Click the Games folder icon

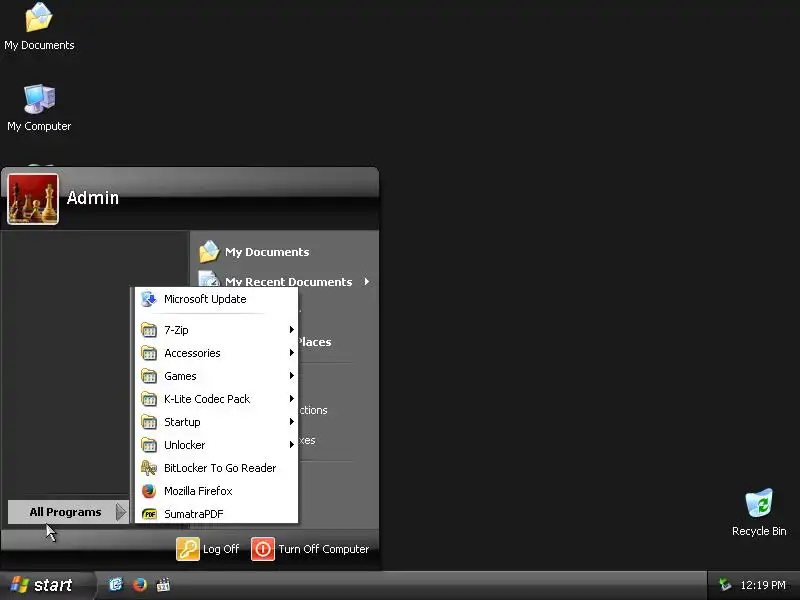(148, 376)
